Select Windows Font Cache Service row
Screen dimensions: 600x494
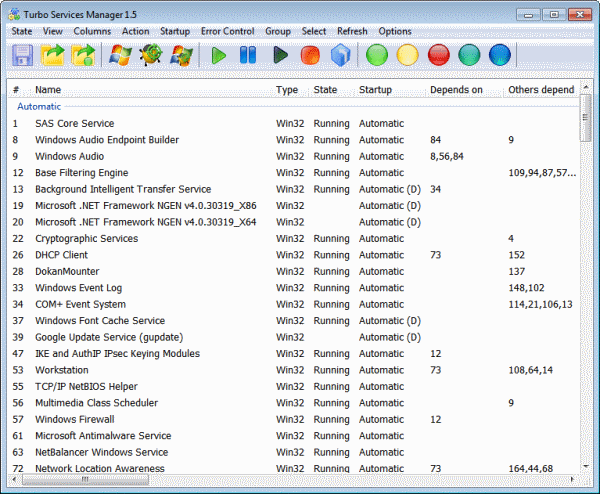(293, 321)
